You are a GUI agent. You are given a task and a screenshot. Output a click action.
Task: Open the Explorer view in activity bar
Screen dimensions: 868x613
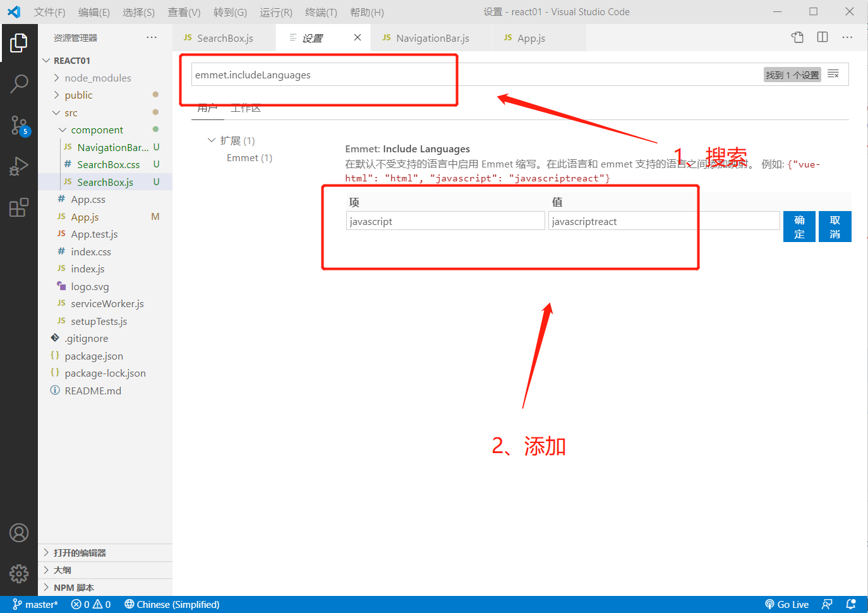(19, 43)
